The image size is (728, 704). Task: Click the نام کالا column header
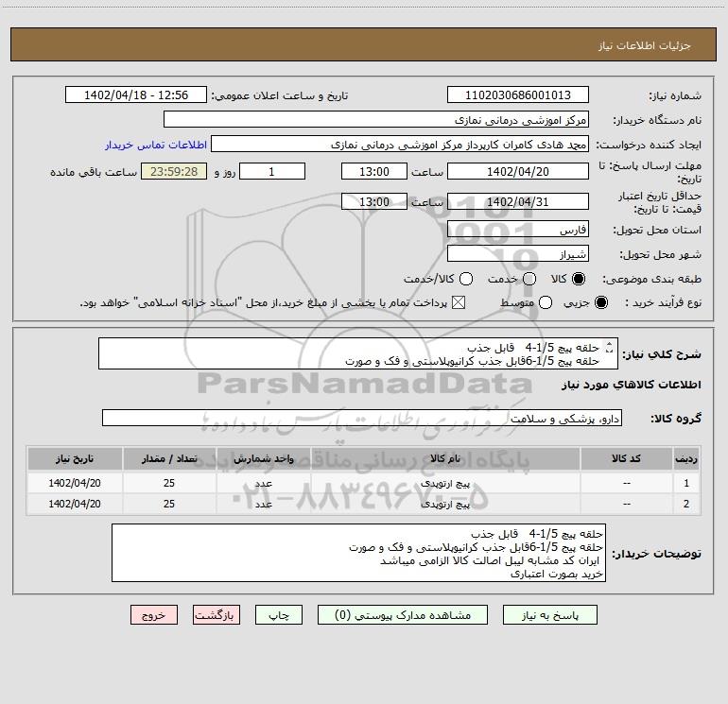[445, 458]
